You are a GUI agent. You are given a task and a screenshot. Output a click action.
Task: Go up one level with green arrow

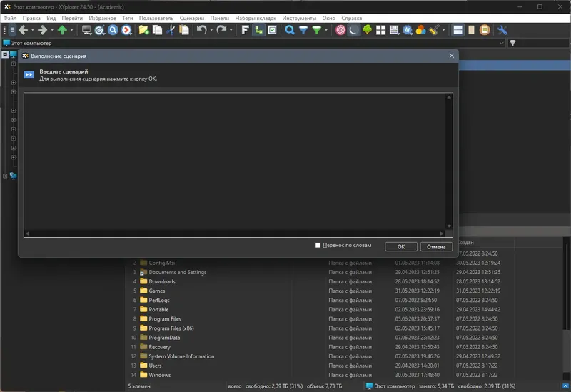[62, 30]
